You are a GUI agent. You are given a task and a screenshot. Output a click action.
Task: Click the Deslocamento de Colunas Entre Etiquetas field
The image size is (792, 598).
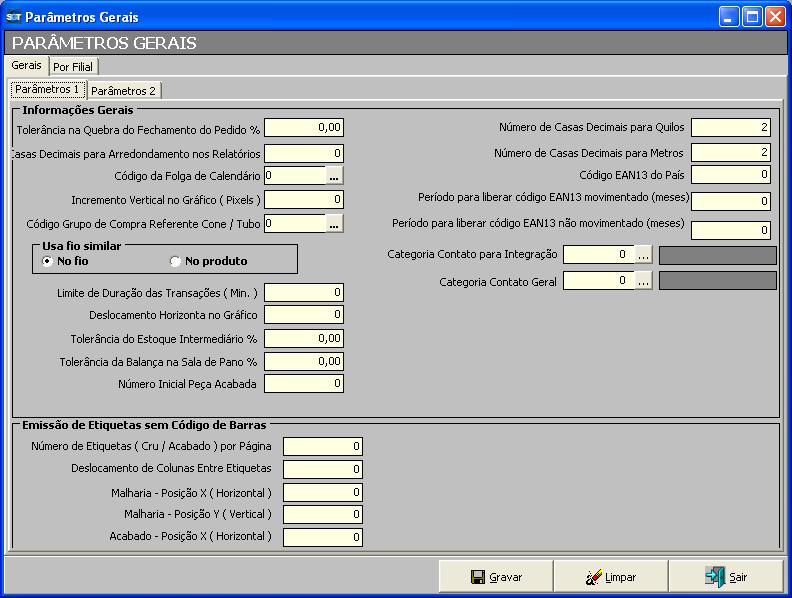(x=322, y=469)
